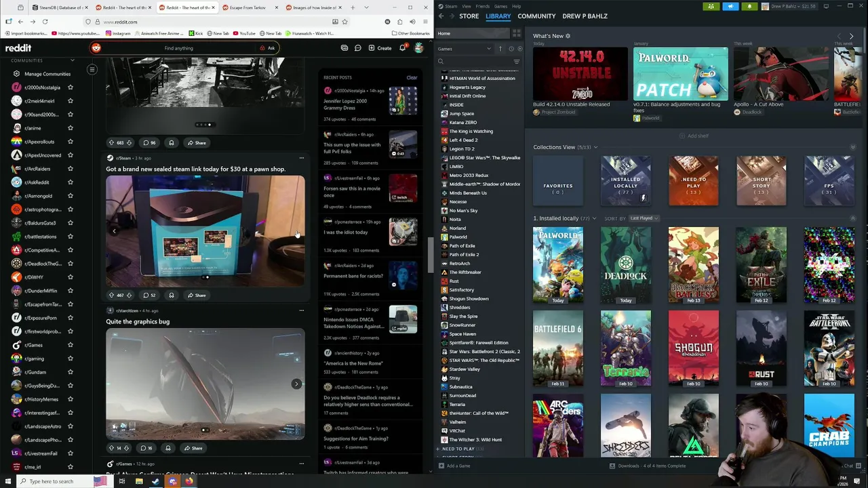868x488 pixels.
Task: Open the Games category dropdown in Steam library
Action: click(465, 49)
